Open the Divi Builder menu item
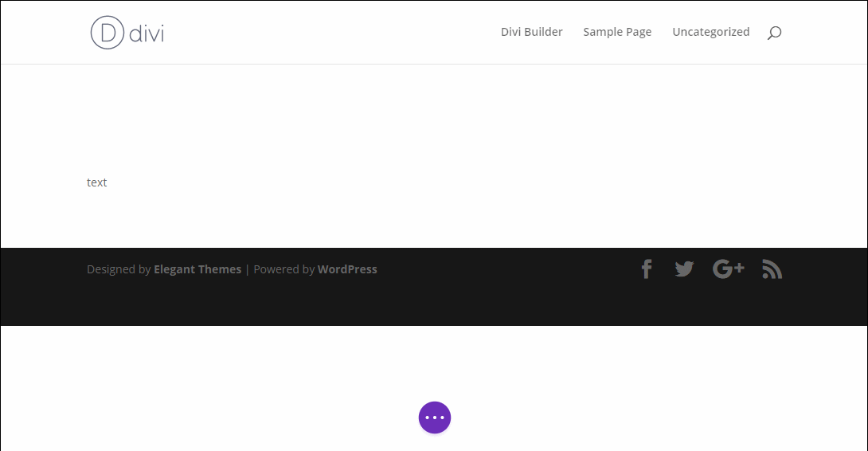The image size is (868, 451). (x=531, y=32)
